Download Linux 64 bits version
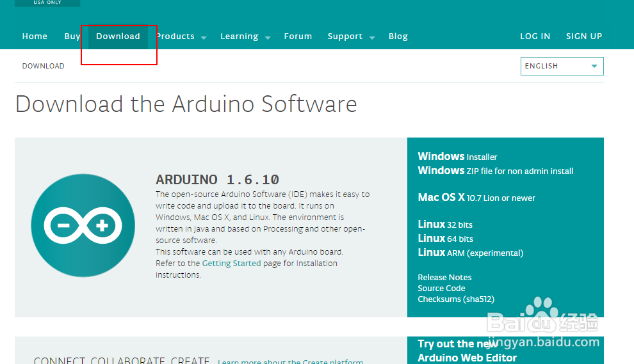This screenshot has height=364, width=634. [445, 239]
